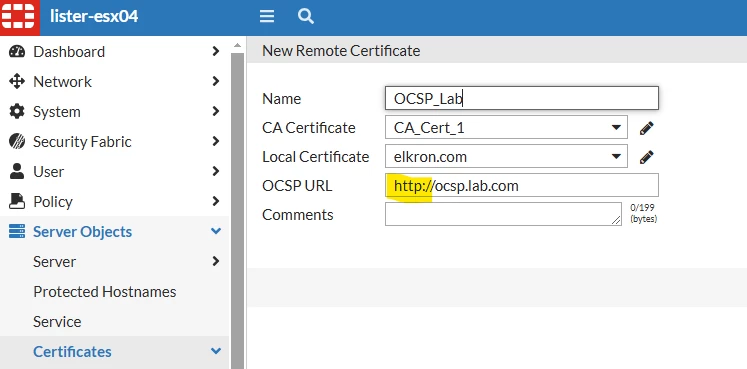Open the CA Certificate dropdown
Viewport: 747px width, 369px height.
tap(506, 128)
